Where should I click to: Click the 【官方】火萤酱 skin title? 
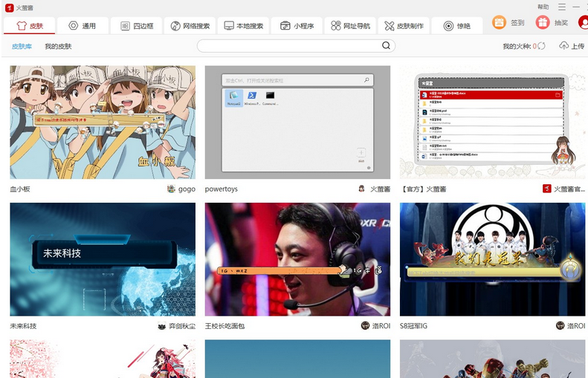424,189
